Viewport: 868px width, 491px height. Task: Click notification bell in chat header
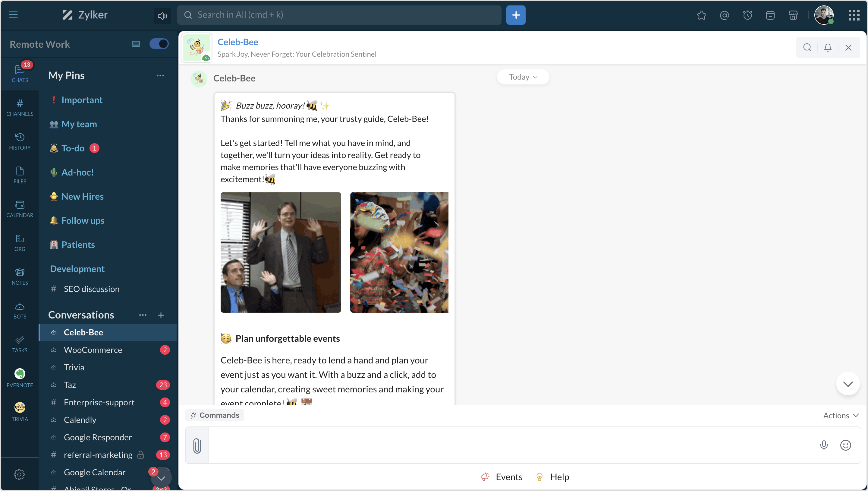[828, 48]
